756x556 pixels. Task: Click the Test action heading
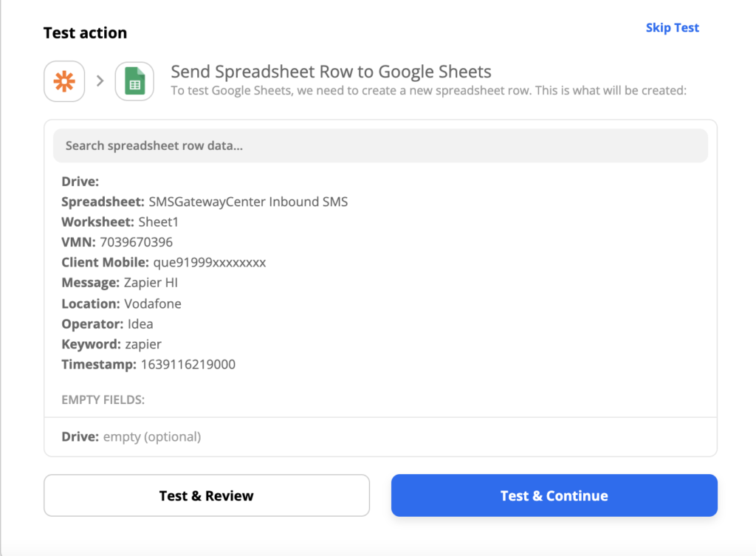pyautogui.click(x=85, y=32)
